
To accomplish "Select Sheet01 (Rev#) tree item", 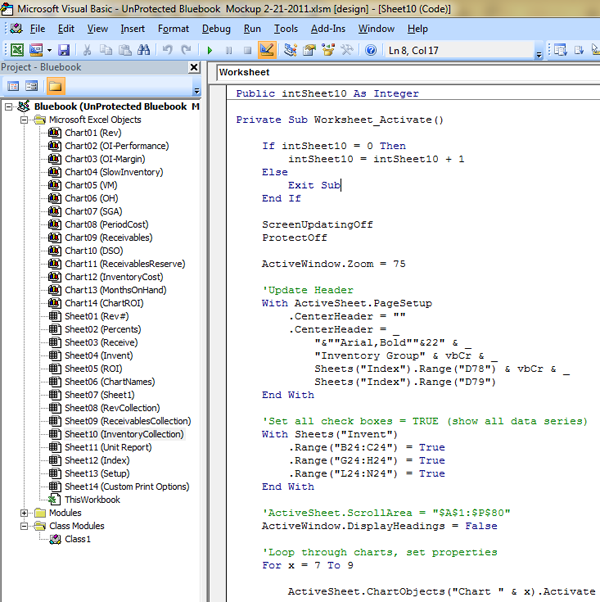I will point(96,316).
